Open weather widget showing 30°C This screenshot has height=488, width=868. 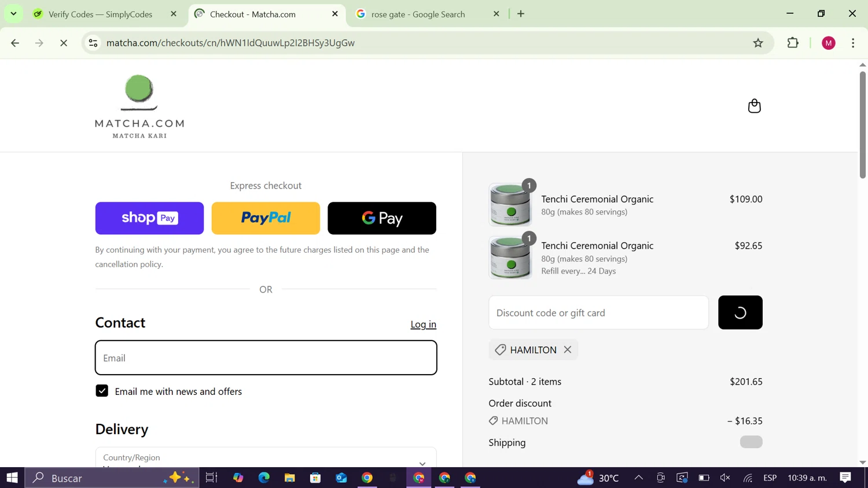[x=598, y=478]
